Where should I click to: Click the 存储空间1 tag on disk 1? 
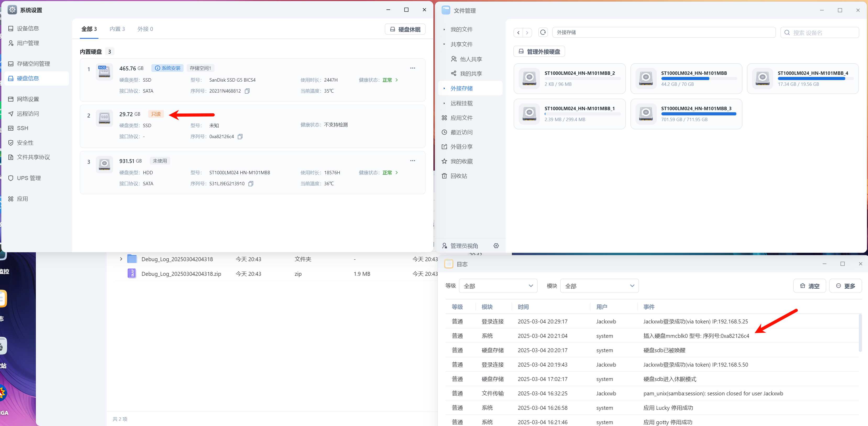click(x=200, y=68)
